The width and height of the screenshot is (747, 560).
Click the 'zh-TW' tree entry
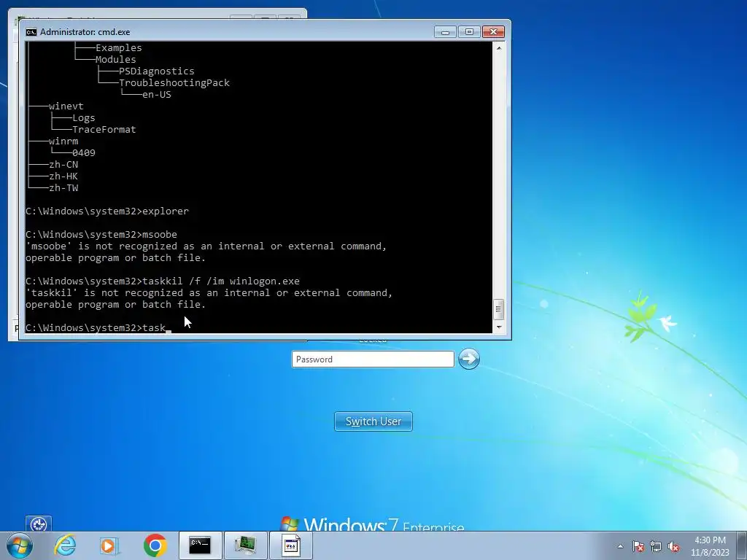click(x=63, y=187)
